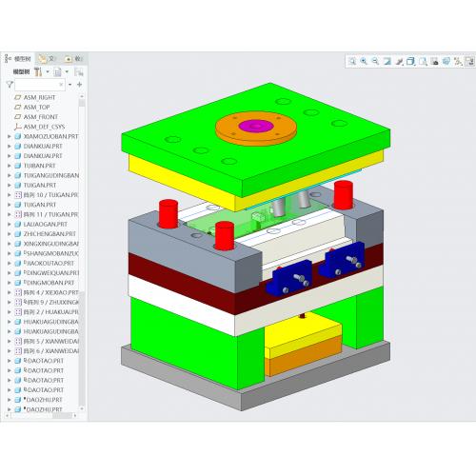Click the plus icon beside search
This screenshot has height=476, width=476.
click(x=79, y=84)
